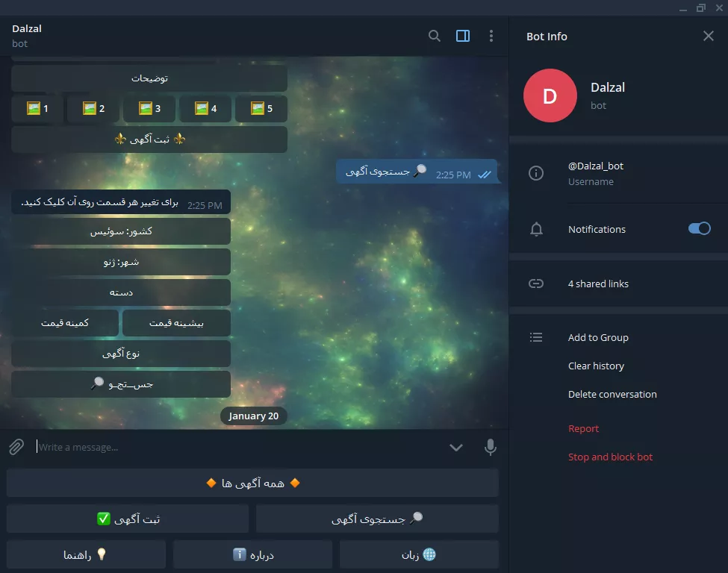
Task: Click picture button number 5
Action: click(261, 109)
